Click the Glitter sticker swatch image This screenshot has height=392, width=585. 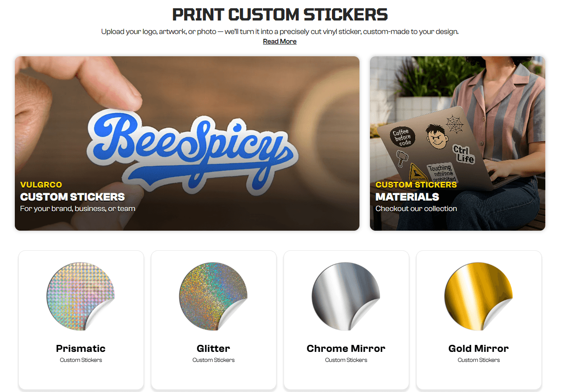(x=213, y=297)
